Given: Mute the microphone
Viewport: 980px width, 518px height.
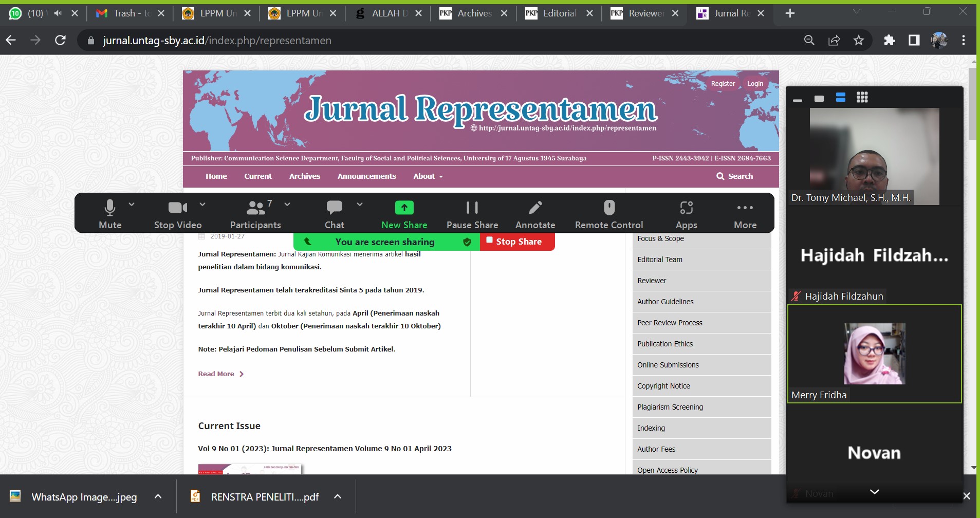Looking at the screenshot, I should [110, 214].
